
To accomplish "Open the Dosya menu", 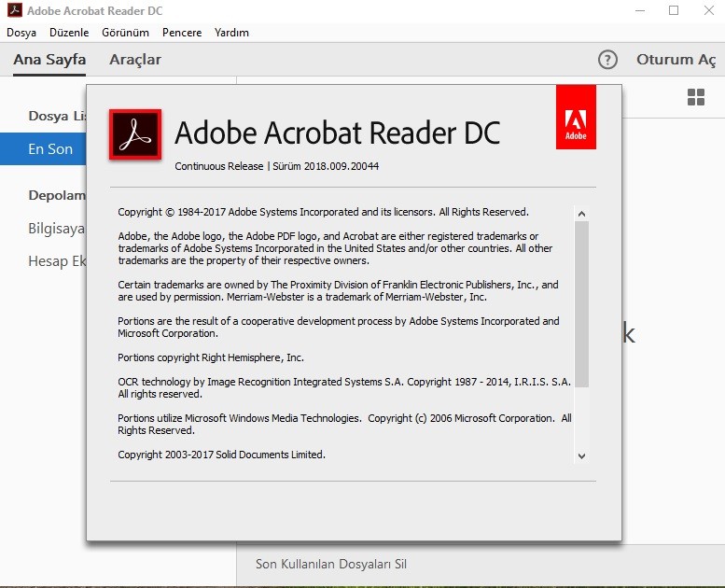I will (21, 33).
